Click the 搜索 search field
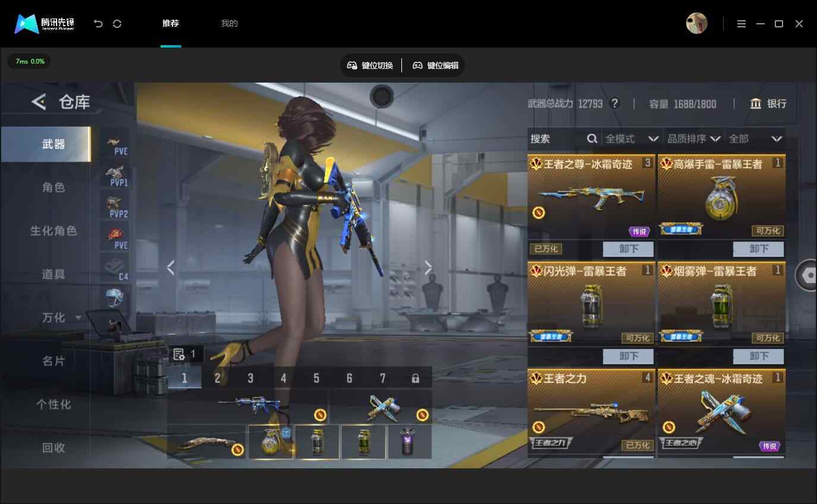This screenshot has height=504, width=817. tap(564, 138)
